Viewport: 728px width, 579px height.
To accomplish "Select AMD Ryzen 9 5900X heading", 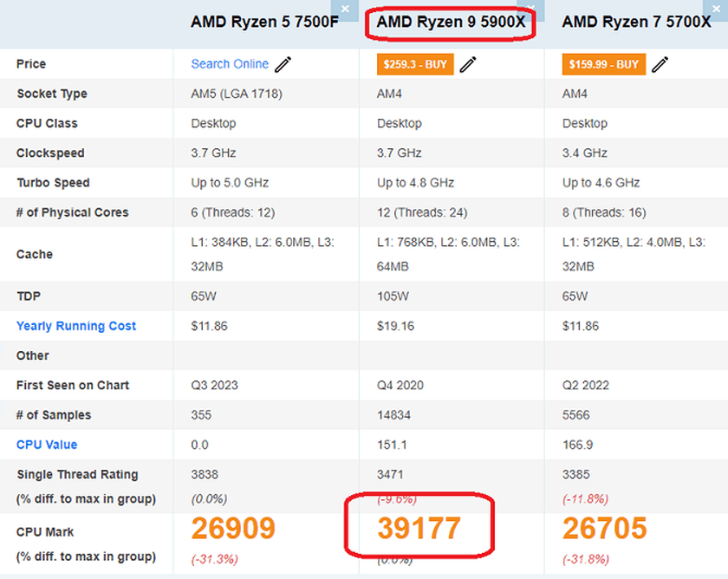I will 451,22.
